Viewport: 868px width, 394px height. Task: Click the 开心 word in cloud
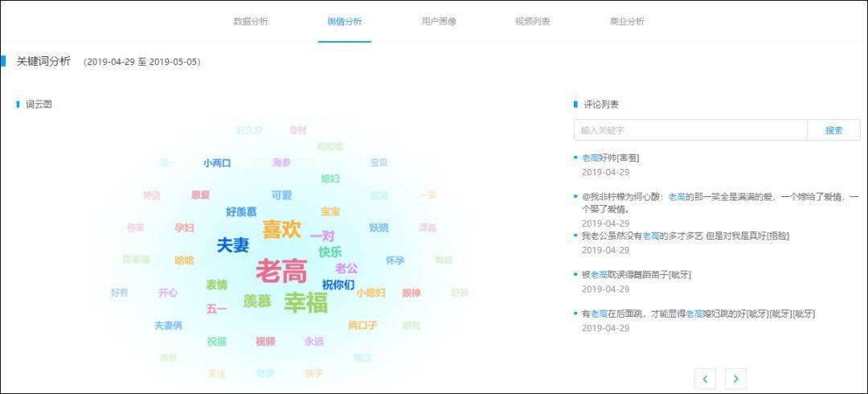[168, 293]
